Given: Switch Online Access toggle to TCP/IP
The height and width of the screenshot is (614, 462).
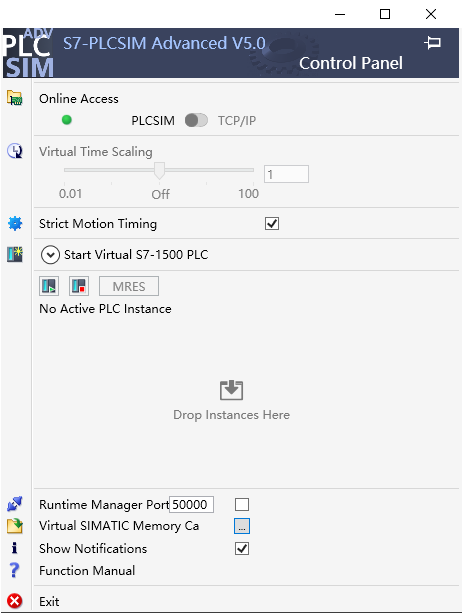Looking at the screenshot, I should pos(196,120).
